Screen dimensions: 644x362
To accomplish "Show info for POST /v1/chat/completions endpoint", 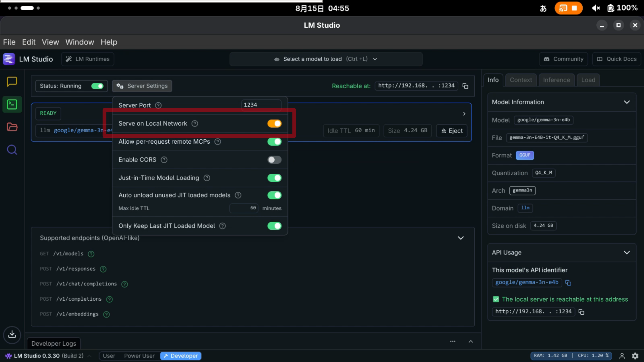I will point(124,284).
